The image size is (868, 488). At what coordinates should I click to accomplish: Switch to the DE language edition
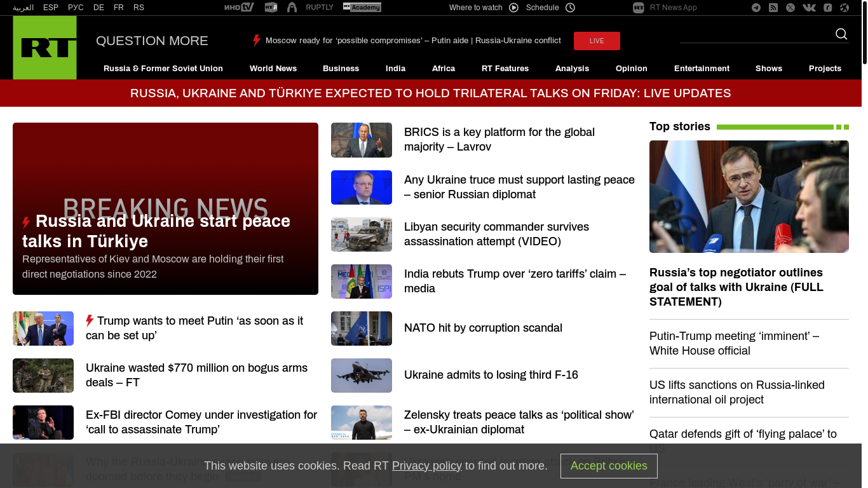coord(98,8)
